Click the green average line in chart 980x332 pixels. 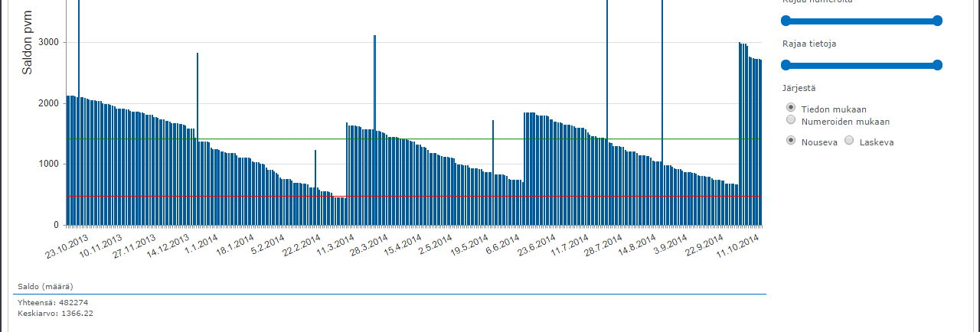pos(413,139)
